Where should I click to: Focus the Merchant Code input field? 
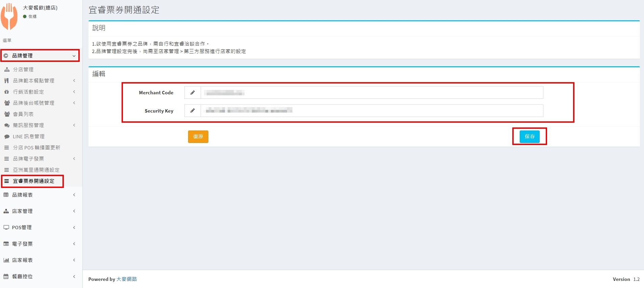(x=371, y=93)
